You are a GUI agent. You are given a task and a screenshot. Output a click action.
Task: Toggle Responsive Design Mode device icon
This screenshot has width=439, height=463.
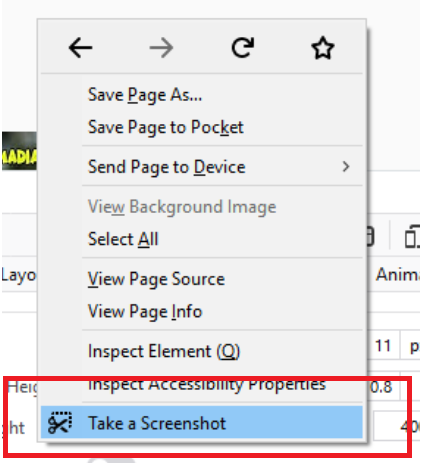412,237
